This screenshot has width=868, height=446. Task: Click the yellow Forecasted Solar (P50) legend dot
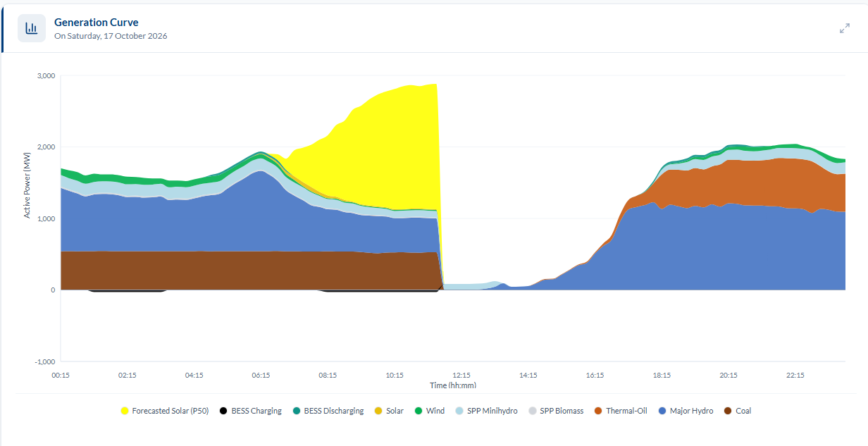125,411
